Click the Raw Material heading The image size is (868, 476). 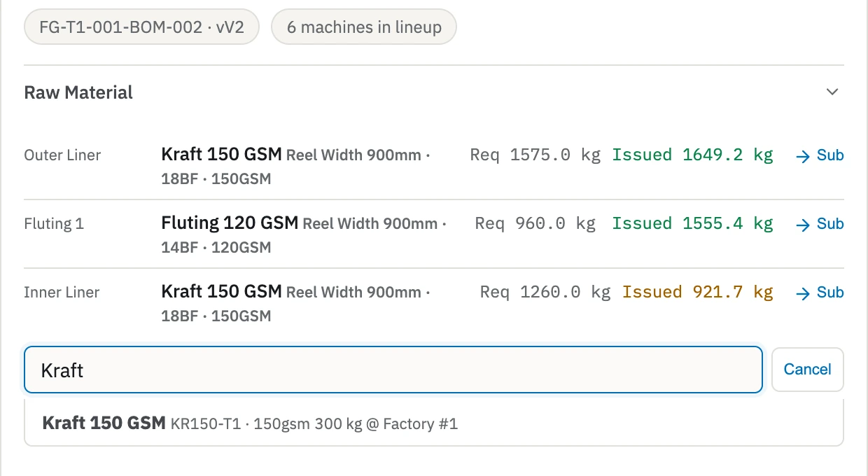78,92
